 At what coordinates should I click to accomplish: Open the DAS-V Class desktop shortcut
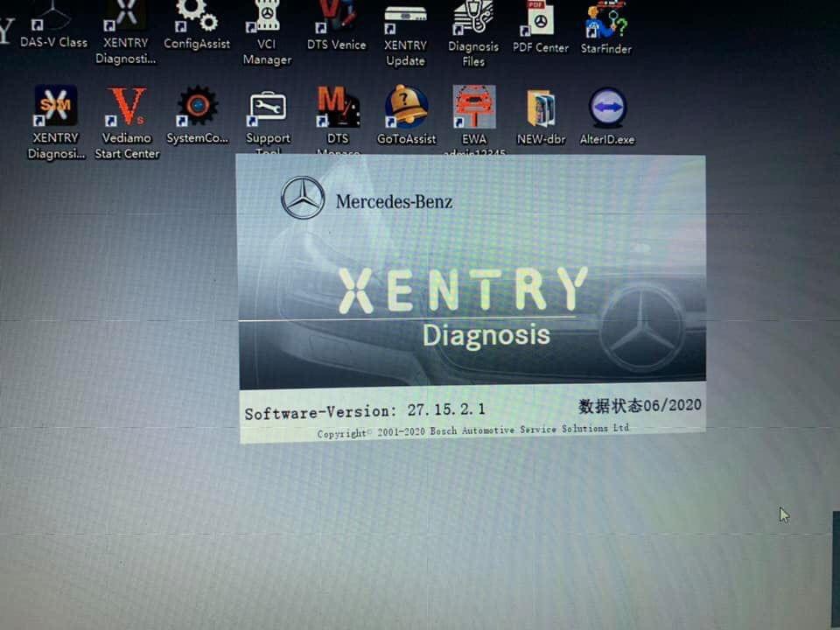pos(53,24)
